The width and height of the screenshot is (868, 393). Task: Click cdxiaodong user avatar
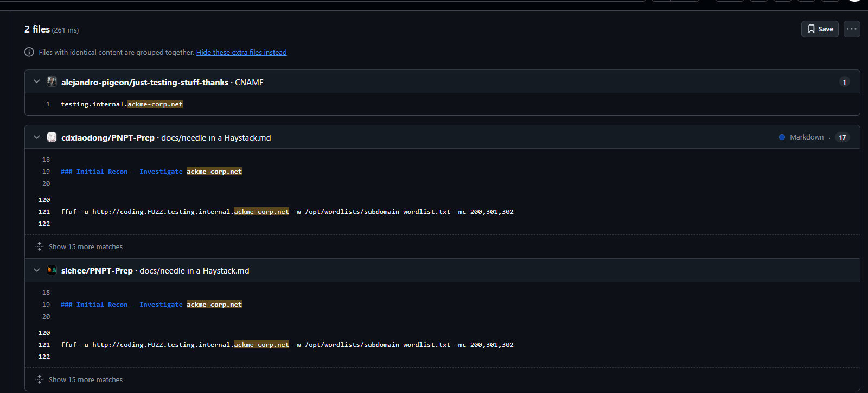tap(52, 137)
